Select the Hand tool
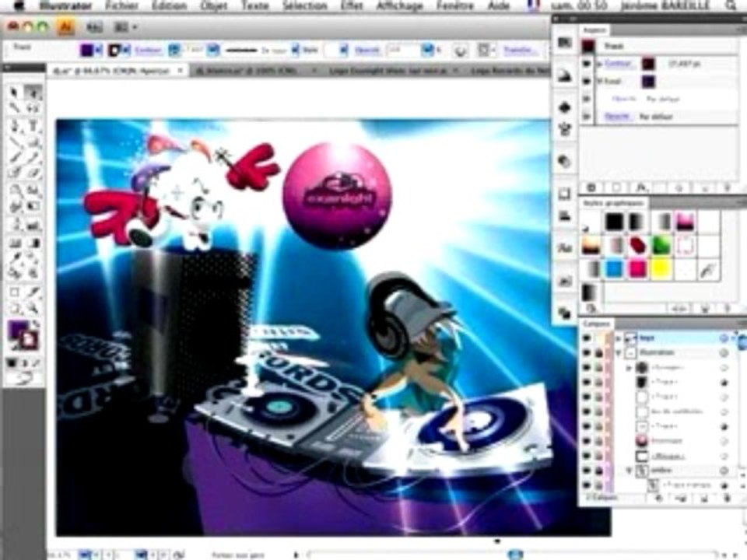Image resolution: width=747 pixels, height=560 pixels. pyautogui.click(x=14, y=309)
